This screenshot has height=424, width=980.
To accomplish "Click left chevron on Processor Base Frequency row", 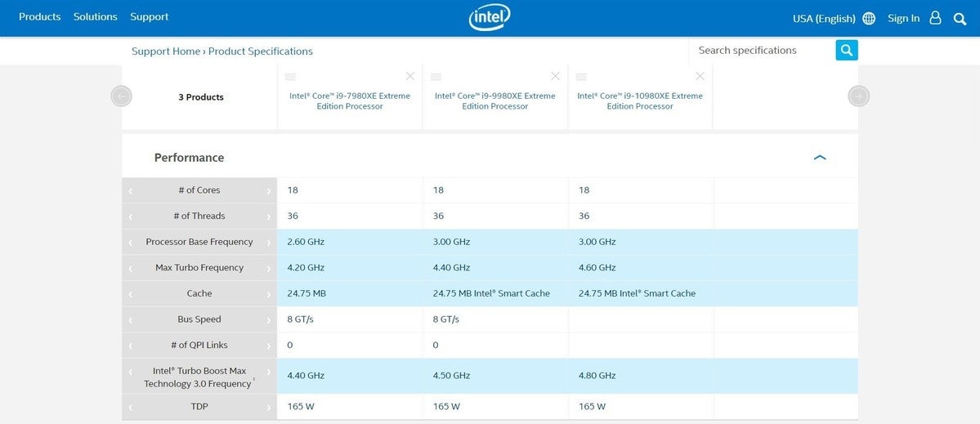I will (130, 243).
